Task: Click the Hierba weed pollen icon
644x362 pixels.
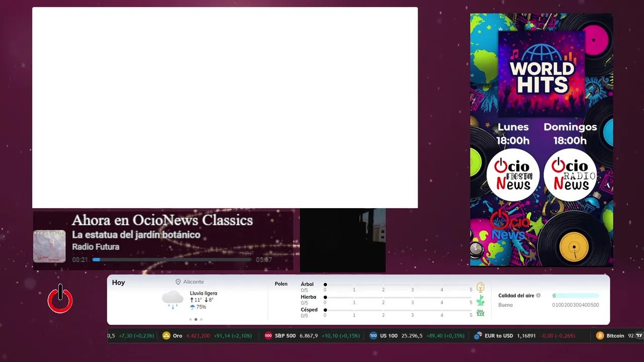Action: [x=480, y=300]
